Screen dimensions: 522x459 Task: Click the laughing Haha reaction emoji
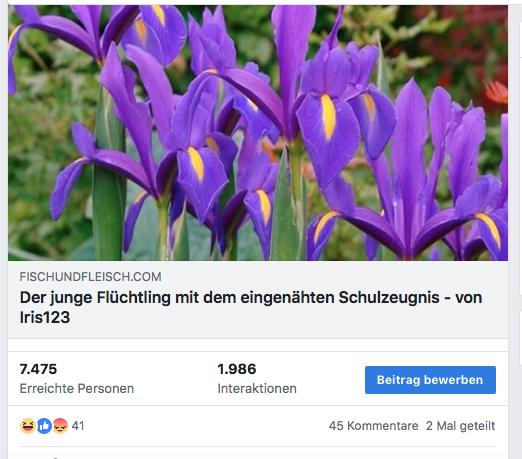27,426
